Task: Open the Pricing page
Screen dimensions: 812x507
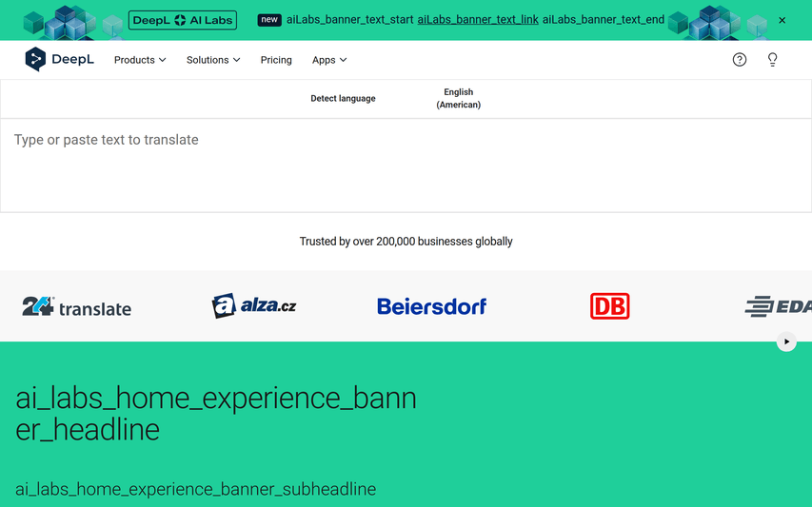Action: coord(276,60)
